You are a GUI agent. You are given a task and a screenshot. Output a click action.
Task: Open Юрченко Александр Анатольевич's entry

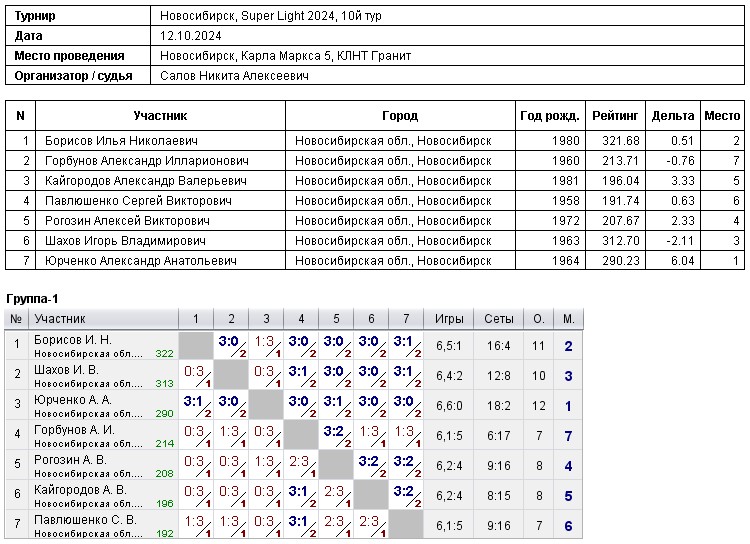point(140,261)
